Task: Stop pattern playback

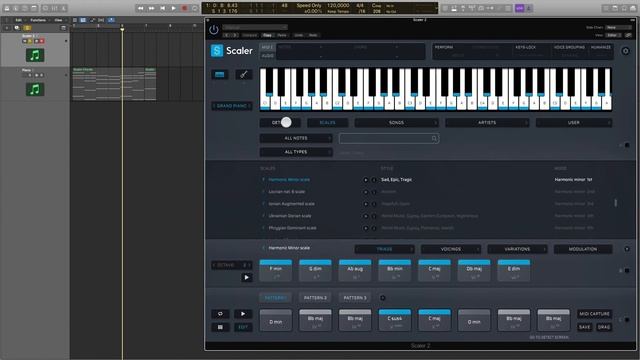Action: [220, 327]
